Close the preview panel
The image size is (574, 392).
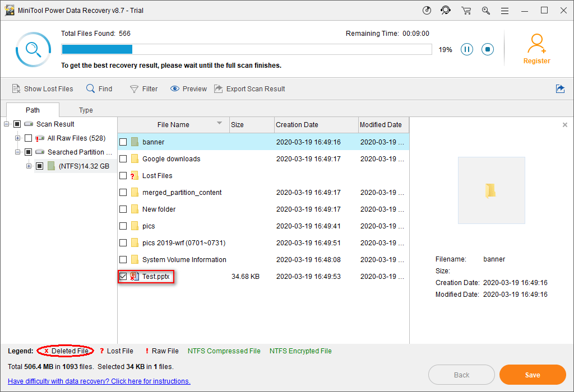(x=565, y=125)
